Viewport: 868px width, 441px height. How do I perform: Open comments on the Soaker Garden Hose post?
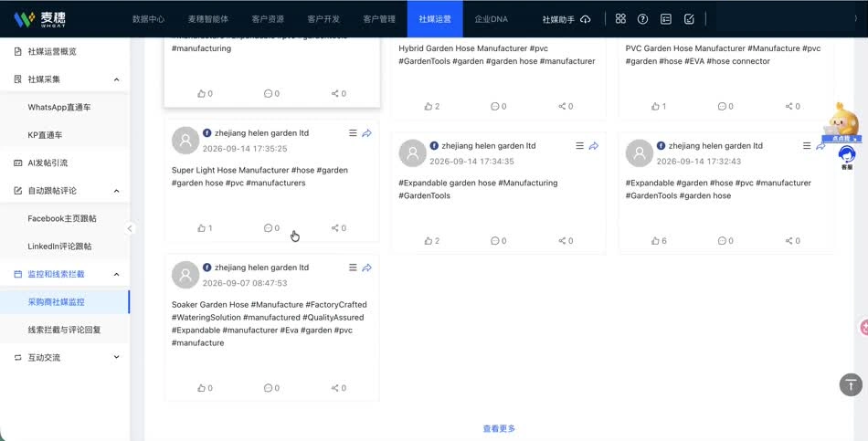(271, 388)
